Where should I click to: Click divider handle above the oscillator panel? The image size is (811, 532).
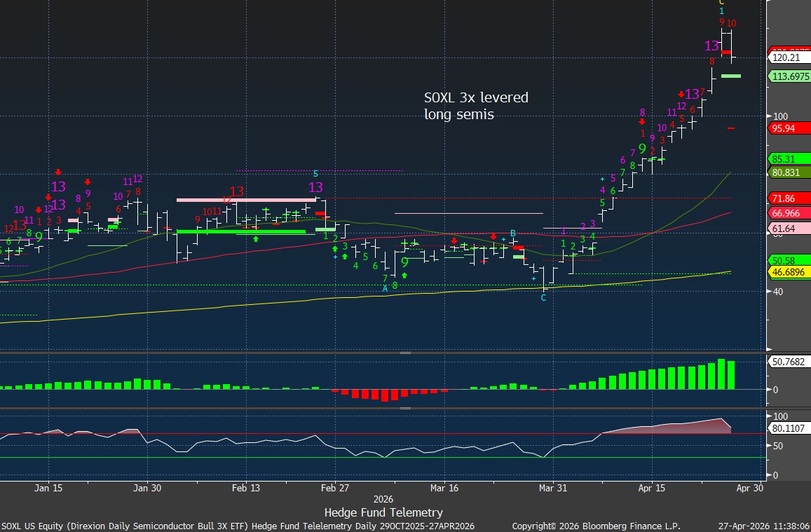pyautogui.click(x=404, y=407)
